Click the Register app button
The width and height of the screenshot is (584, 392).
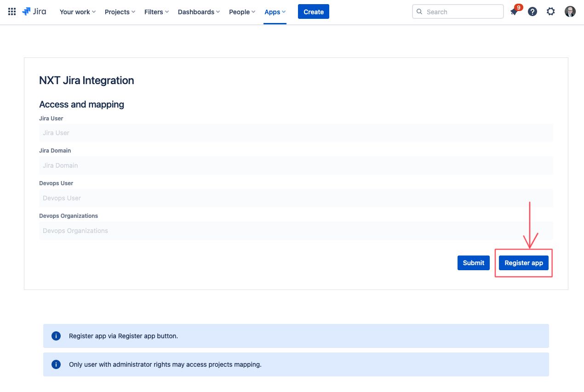click(524, 263)
